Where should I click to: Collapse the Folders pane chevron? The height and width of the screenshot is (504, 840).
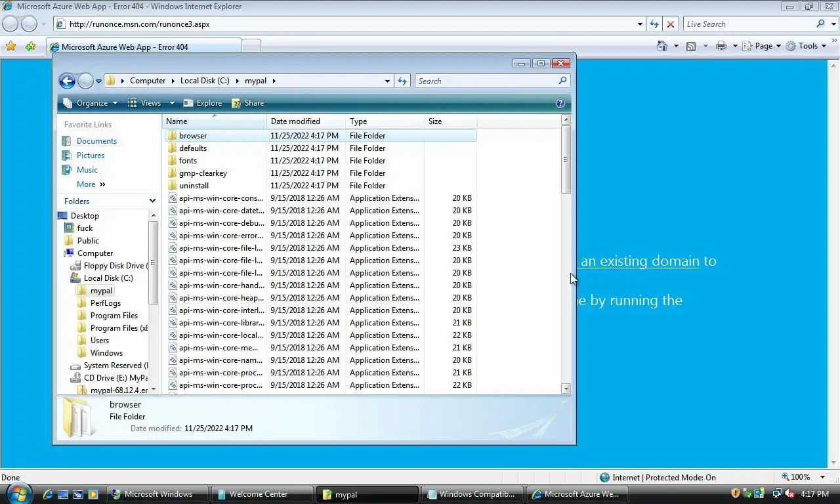click(x=152, y=201)
